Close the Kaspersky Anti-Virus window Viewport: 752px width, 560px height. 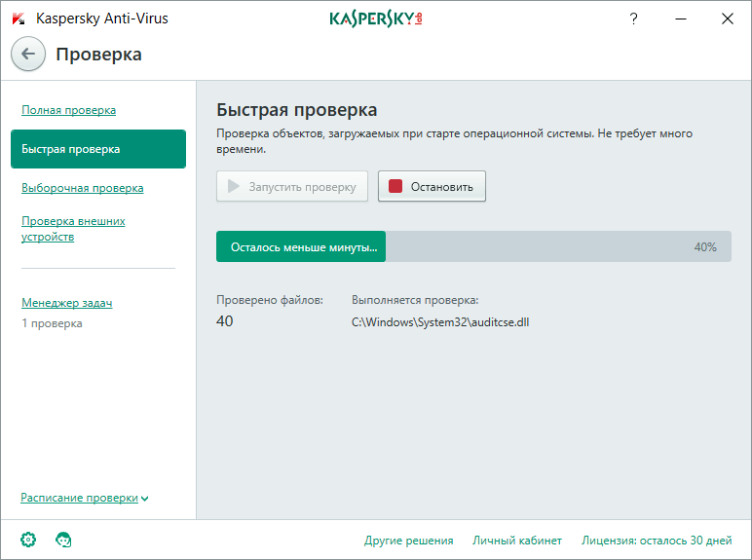click(728, 19)
